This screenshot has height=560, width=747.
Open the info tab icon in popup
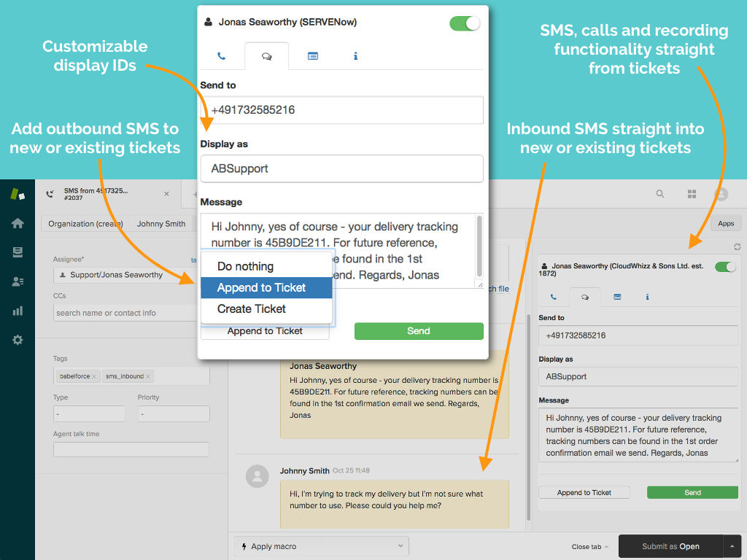point(355,56)
